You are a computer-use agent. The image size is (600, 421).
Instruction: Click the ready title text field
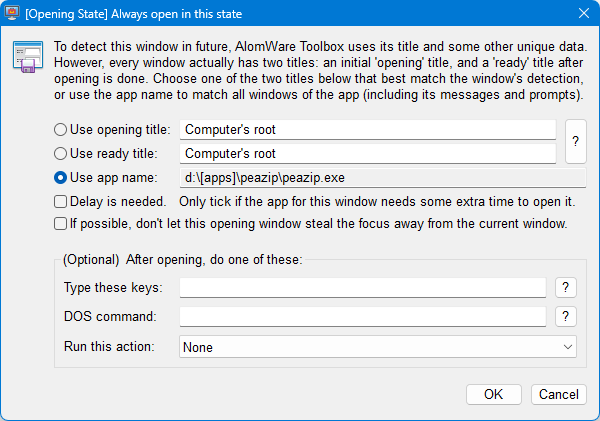[367, 154]
